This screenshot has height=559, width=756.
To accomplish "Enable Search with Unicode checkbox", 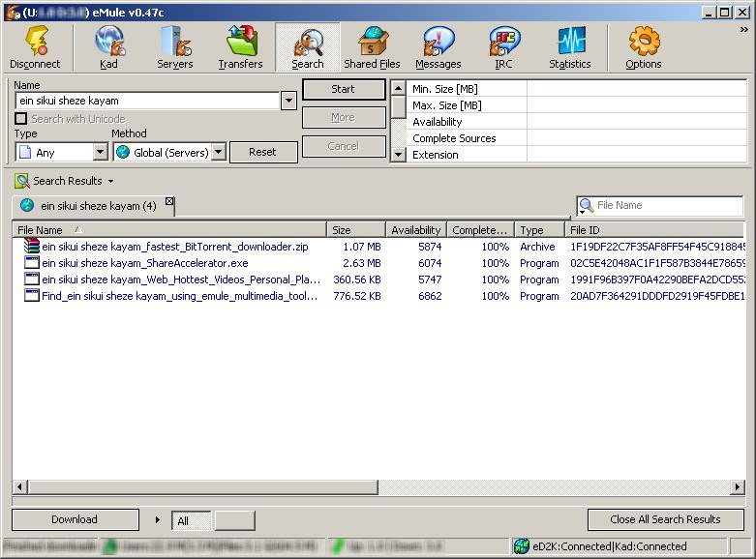I will pos(20,119).
